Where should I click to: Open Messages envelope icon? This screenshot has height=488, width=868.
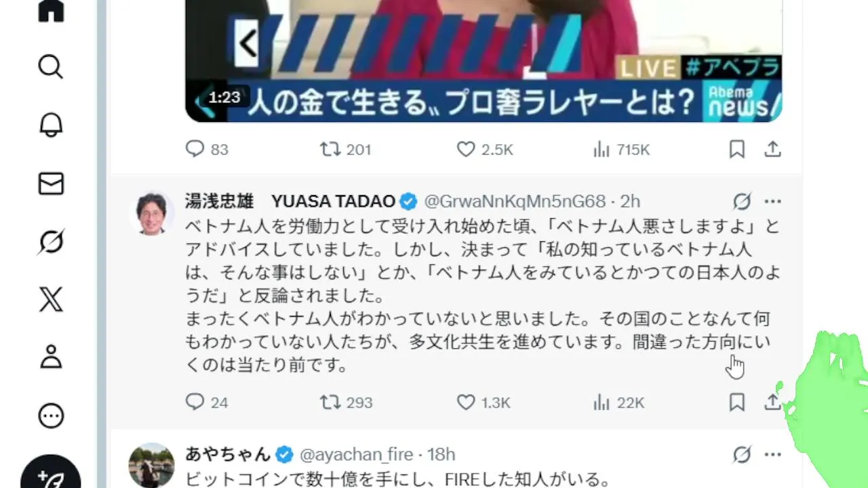51,184
